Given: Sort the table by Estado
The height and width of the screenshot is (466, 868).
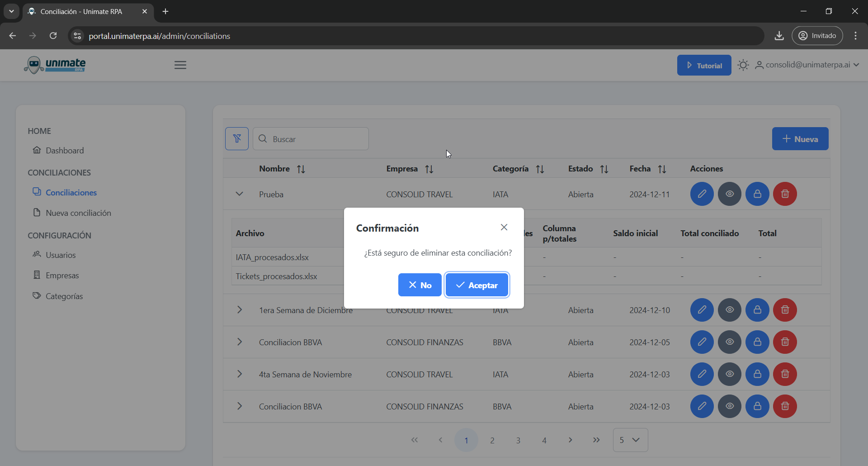Looking at the screenshot, I should (x=589, y=169).
